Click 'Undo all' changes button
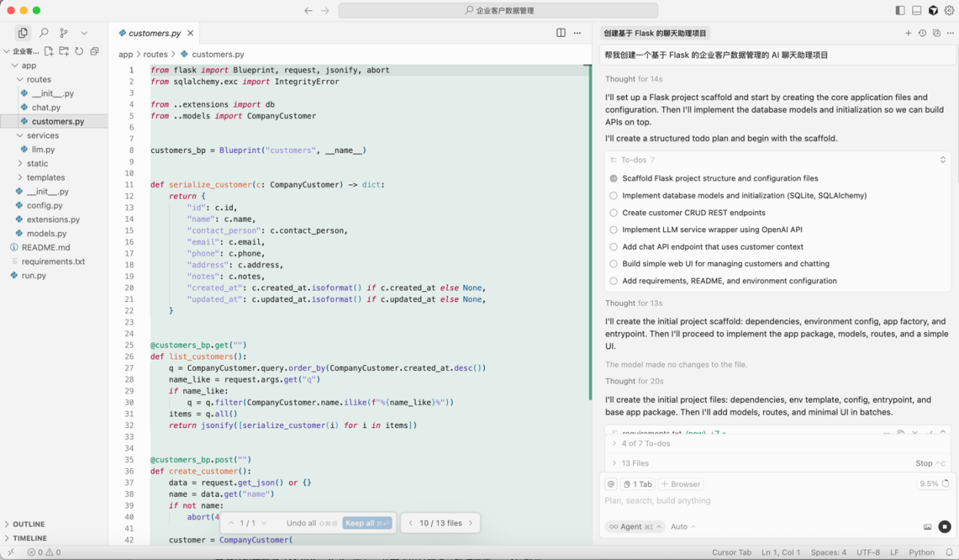The height and width of the screenshot is (560, 959). pos(301,523)
